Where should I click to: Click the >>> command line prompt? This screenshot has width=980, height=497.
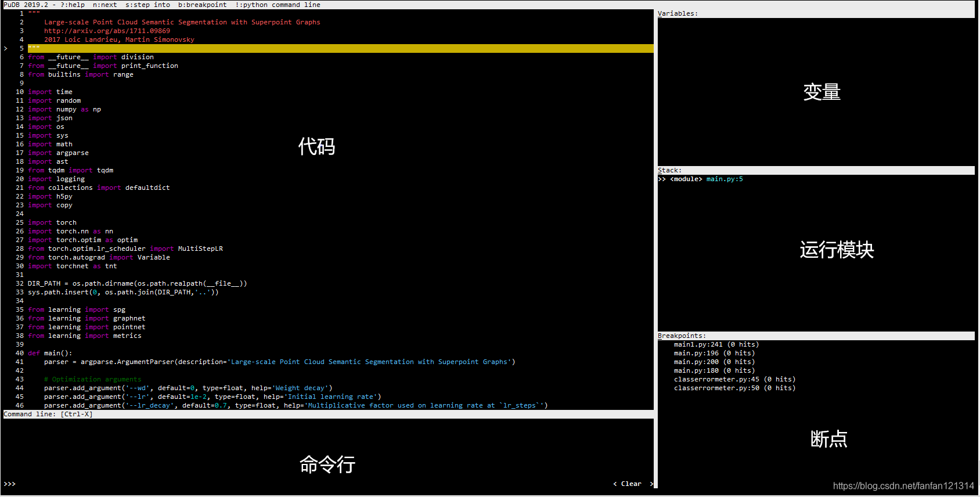tap(10, 484)
